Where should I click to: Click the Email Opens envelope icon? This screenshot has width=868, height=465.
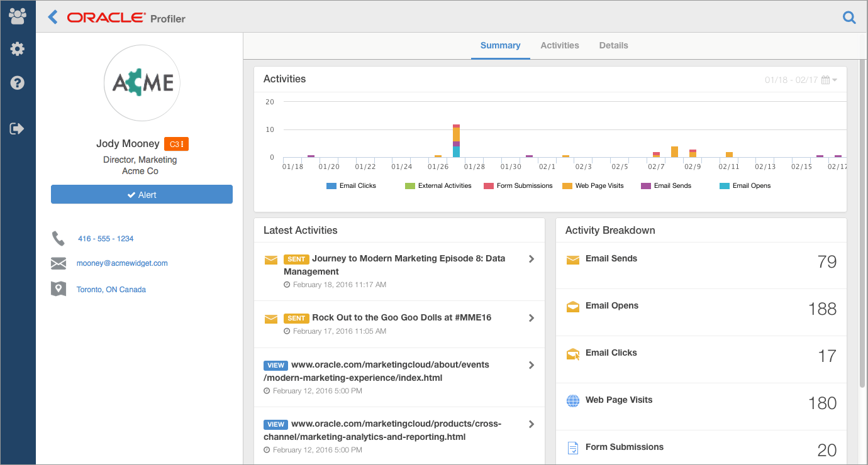pos(573,307)
